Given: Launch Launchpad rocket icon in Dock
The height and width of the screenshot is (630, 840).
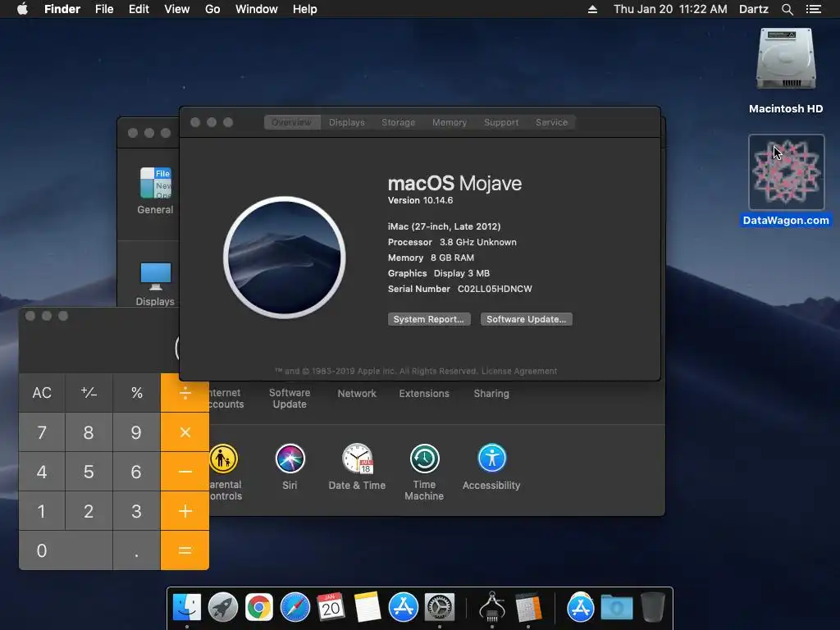Looking at the screenshot, I should coord(223,608).
